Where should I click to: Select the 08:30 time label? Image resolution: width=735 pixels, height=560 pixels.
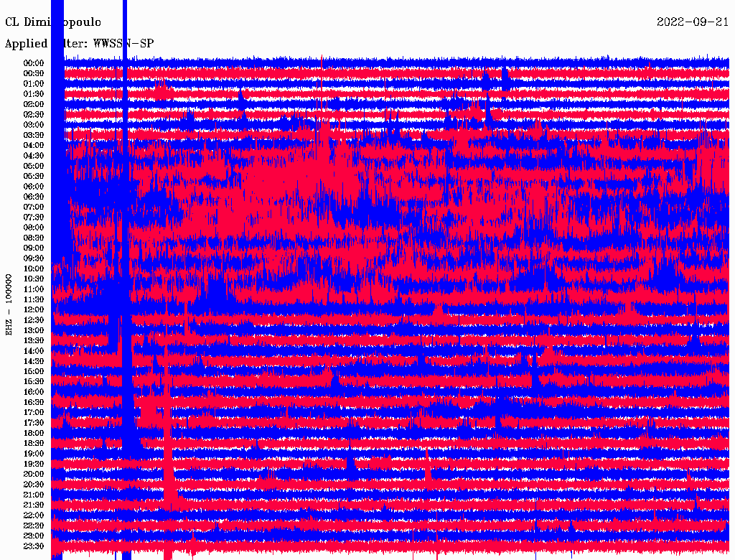34,238
